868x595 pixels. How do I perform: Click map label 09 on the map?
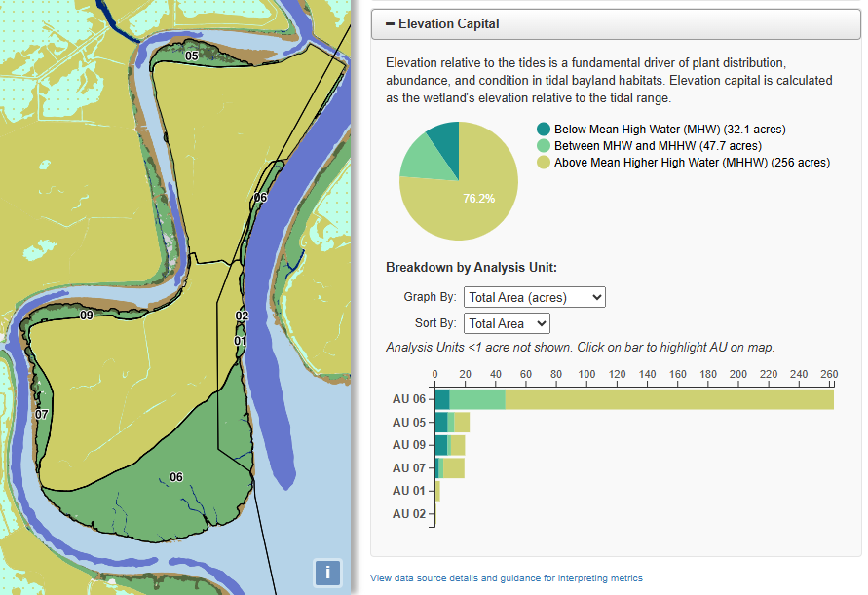(x=87, y=316)
